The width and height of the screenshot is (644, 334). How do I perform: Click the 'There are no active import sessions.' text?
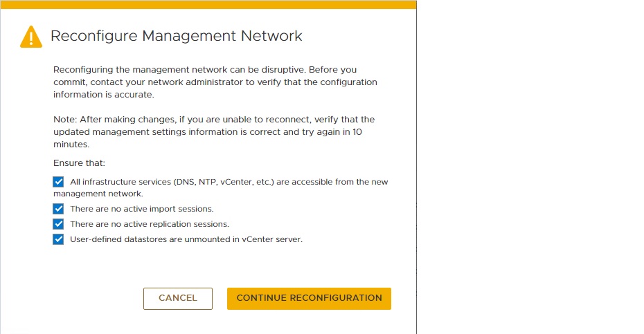click(x=142, y=209)
